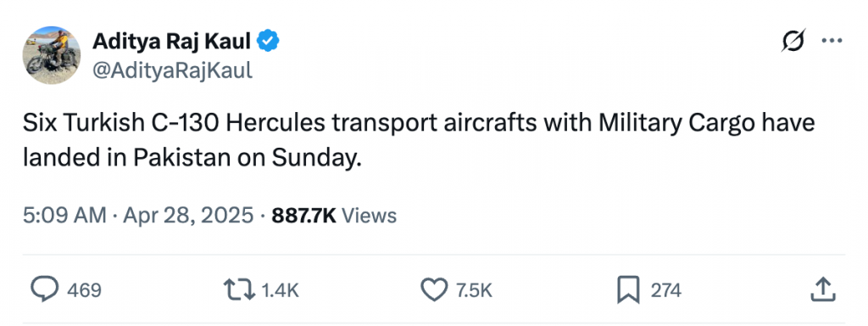
Task: Click the Grok explain-post icon
Action: click(x=793, y=41)
